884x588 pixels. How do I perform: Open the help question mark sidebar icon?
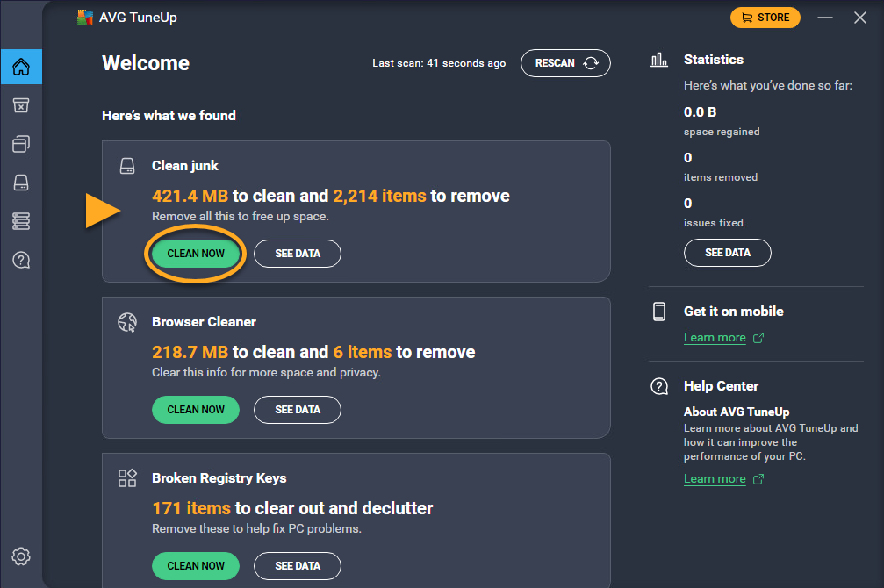(21, 260)
